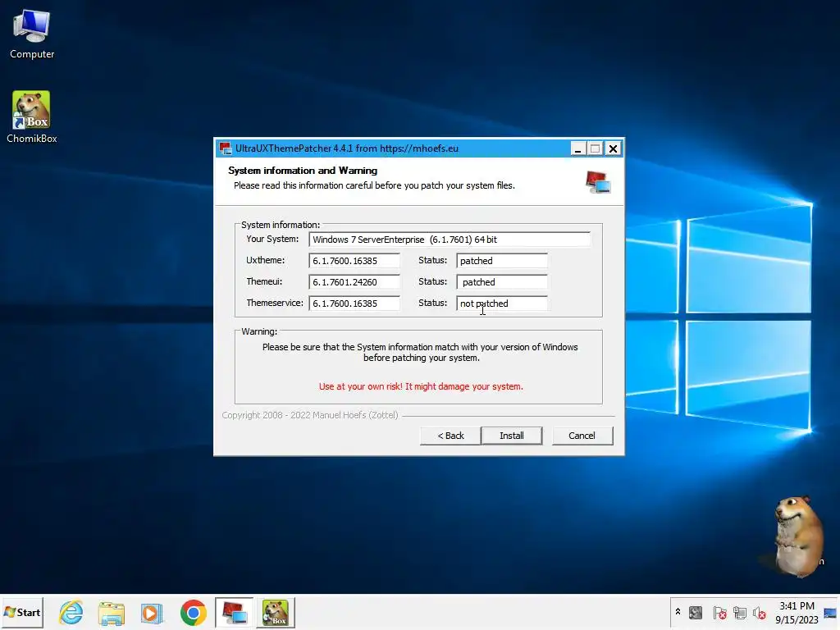This screenshot has height=630, width=840.
Task: Open the Start menu
Action: click(22, 612)
